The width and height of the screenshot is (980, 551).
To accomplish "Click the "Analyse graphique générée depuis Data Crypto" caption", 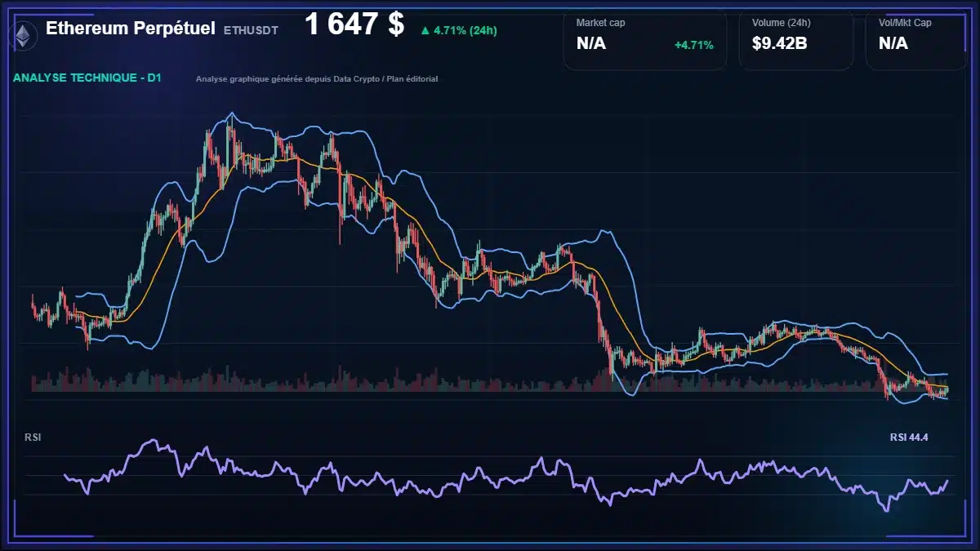I will [317, 79].
